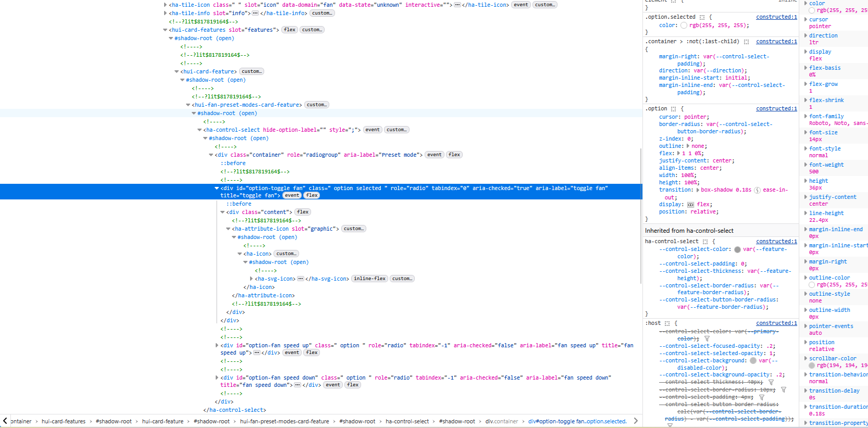Open color swatch for --control-select-color in ha-control-select
The width and height of the screenshot is (868, 428).
[737, 249]
